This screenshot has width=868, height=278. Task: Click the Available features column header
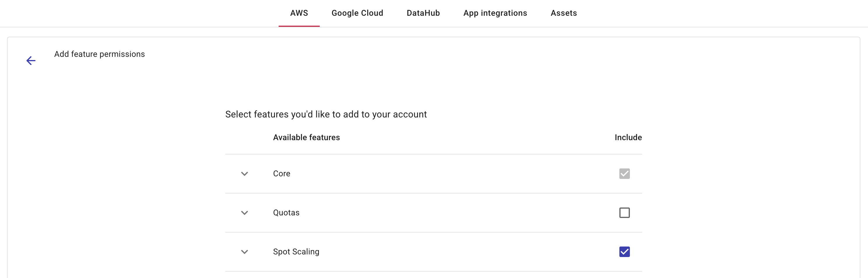306,138
